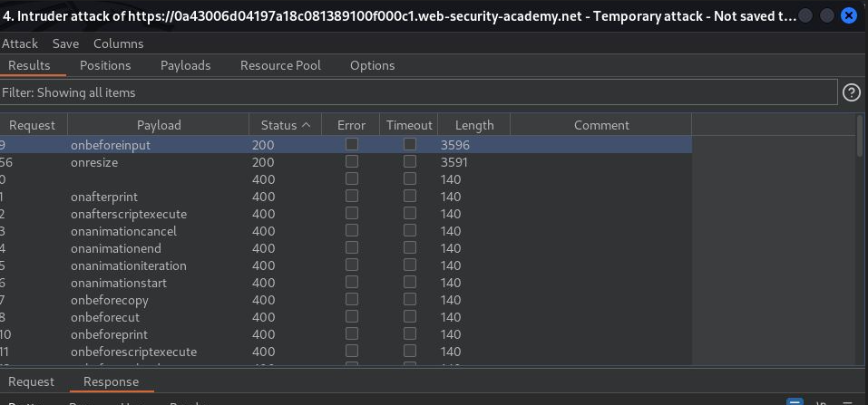Open the Save menu
The width and height of the screenshot is (868, 405).
[x=65, y=43]
